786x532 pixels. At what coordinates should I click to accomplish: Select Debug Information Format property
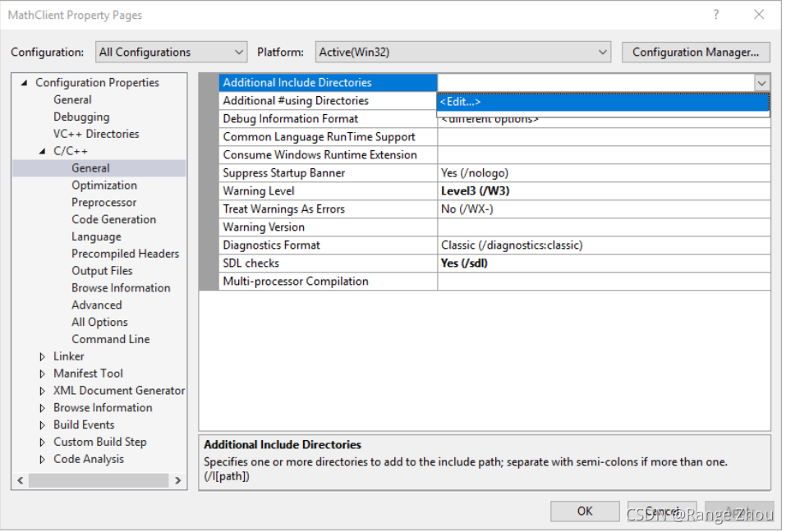(329, 119)
